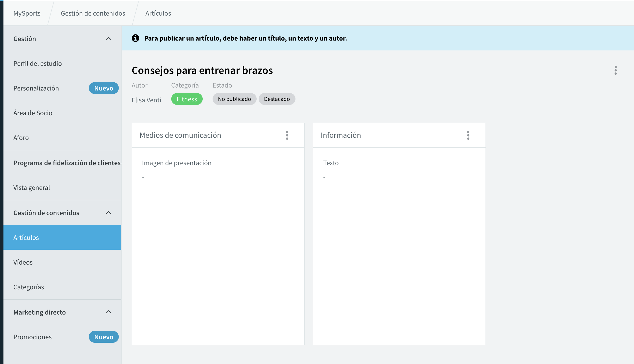634x364 pixels.
Task: Click the Destacado status badge
Action: pos(277,99)
